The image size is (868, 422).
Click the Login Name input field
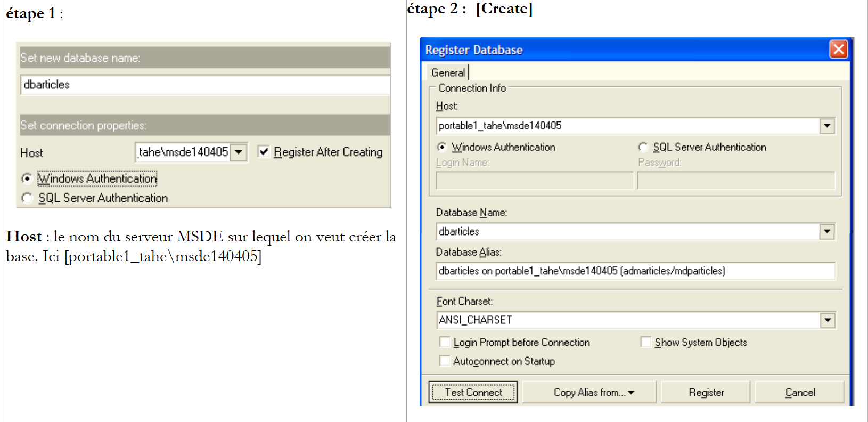534,181
